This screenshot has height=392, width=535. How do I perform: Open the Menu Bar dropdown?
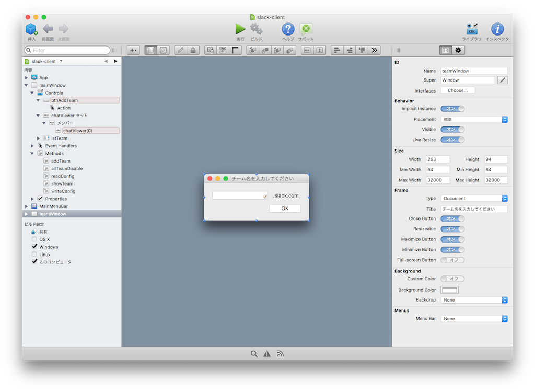tap(474, 319)
